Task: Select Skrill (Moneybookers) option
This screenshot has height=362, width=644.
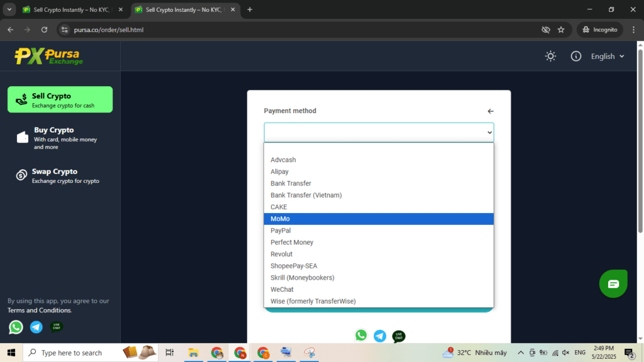Action: (379, 278)
